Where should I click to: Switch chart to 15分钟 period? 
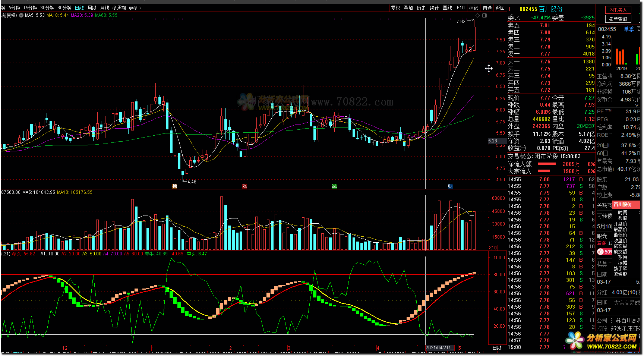[30, 8]
